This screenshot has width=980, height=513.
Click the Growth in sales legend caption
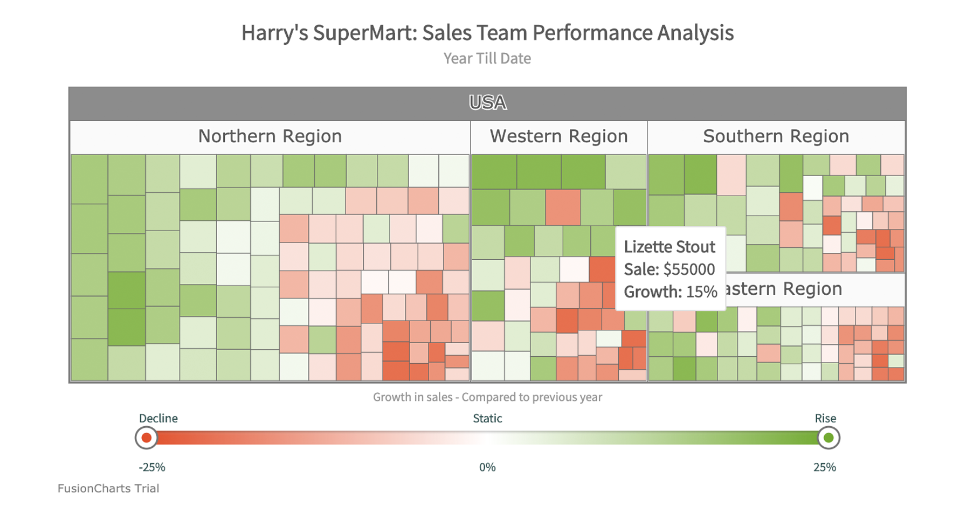pyautogui.click(x=487, y=397)
